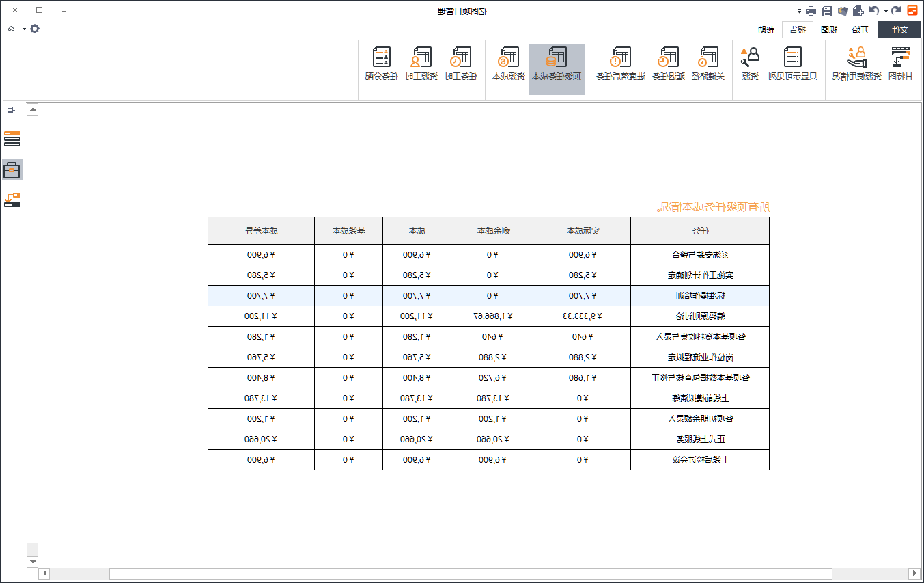
Task: Click the horizontal scrollbar thumb
Action: pos(471,573)
